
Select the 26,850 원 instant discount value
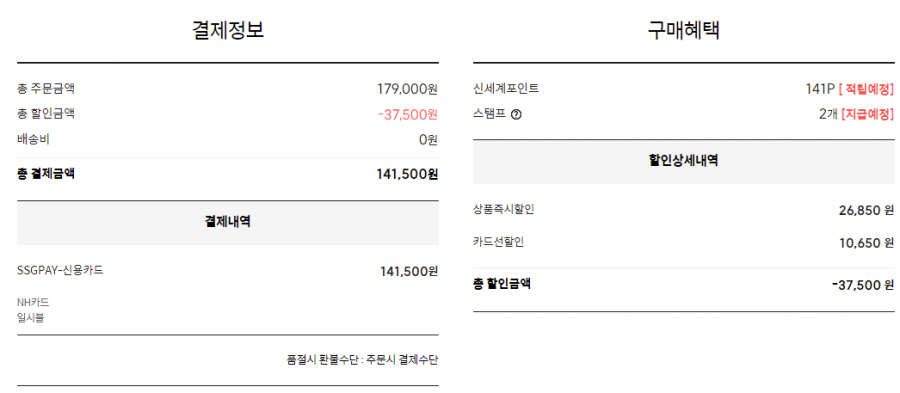coord(866,211)
